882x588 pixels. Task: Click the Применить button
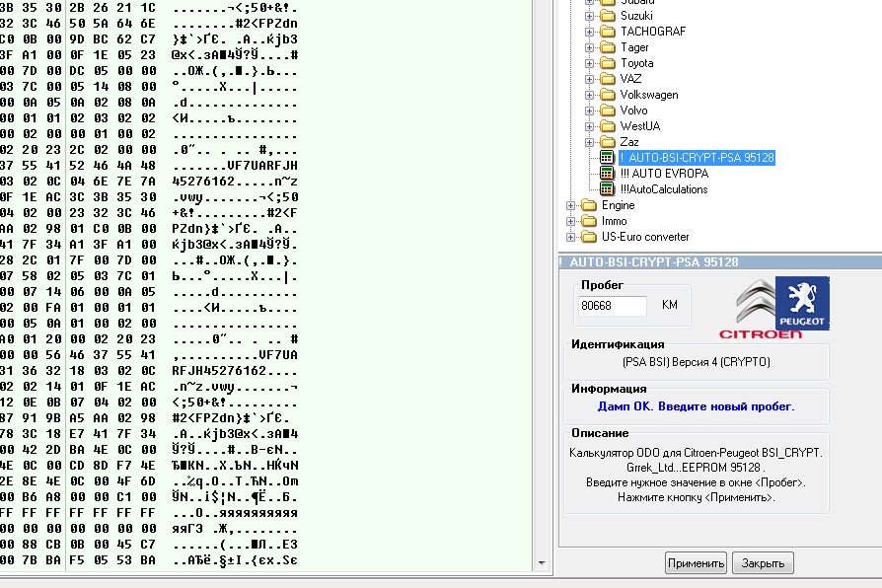696,563
